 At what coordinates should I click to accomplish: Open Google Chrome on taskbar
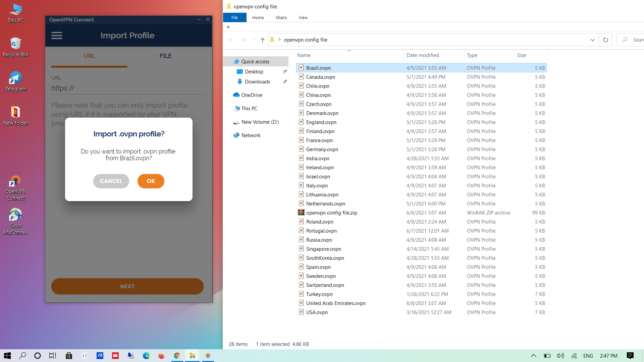tap(177, 356)
